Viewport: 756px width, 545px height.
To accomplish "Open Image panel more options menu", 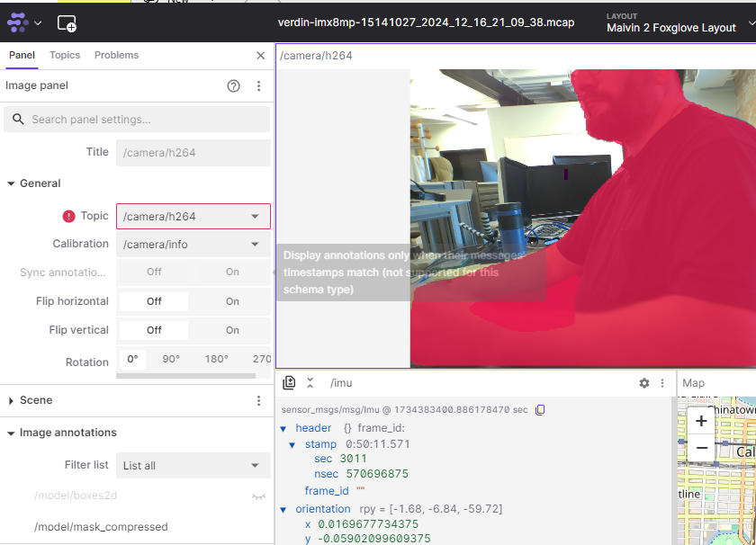I will point(258,86).
